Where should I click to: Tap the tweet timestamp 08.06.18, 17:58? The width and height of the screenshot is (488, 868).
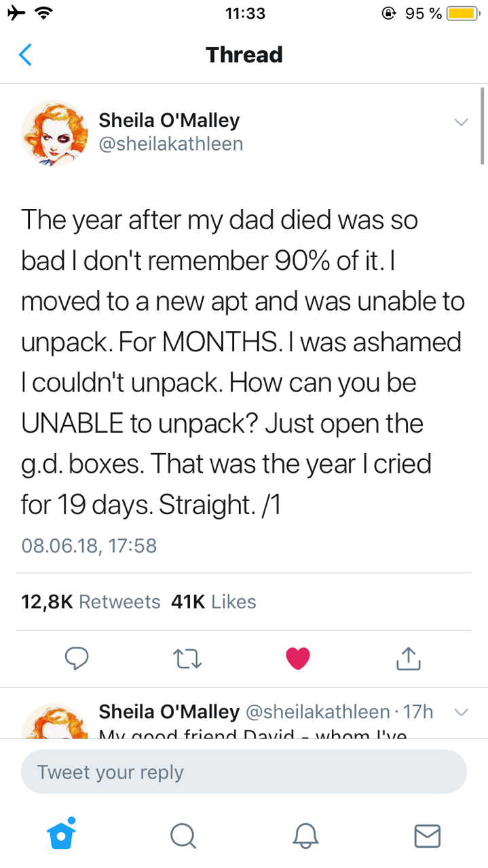89,545
